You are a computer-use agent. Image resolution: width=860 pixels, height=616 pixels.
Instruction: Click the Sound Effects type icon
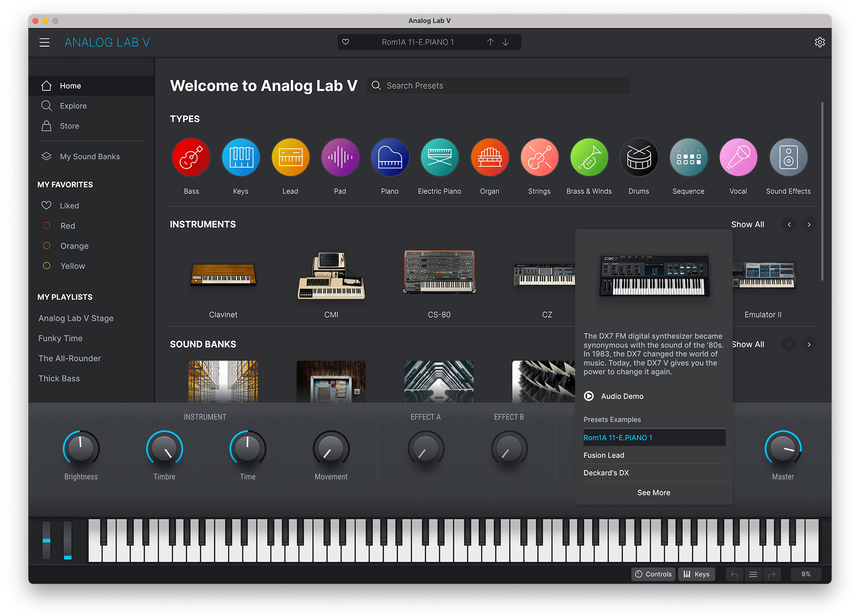788,157
